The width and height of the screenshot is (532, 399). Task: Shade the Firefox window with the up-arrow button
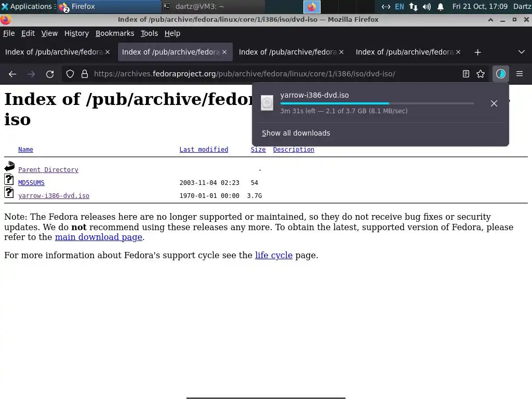pyautogui.click(x=490, y=20)
